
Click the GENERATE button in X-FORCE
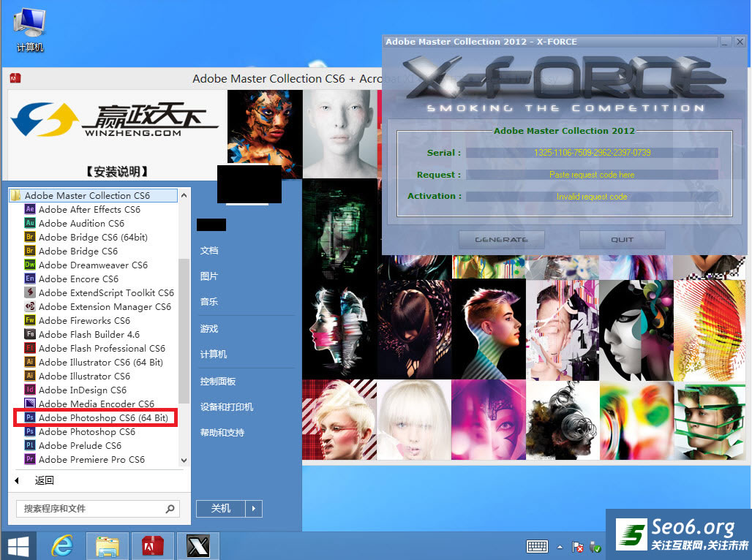502,239
